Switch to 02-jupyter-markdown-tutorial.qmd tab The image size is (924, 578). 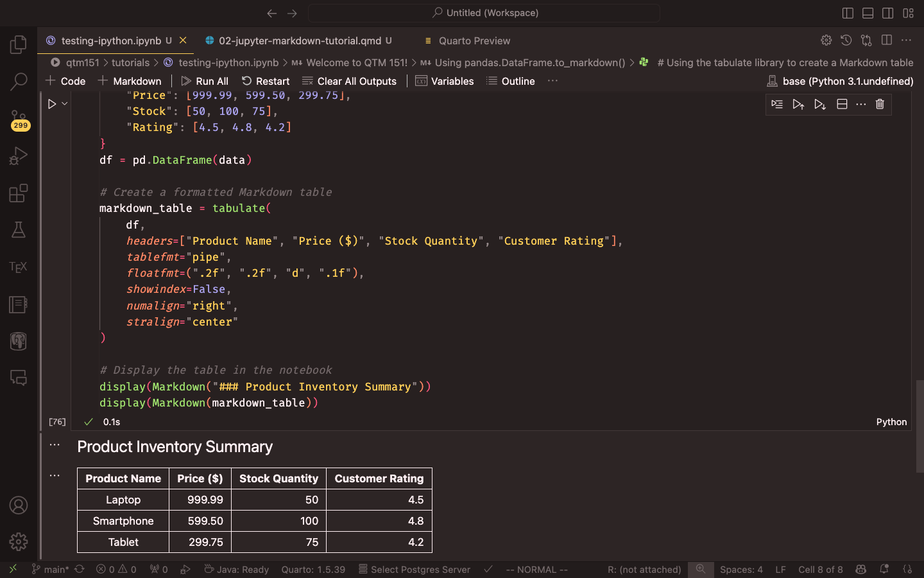[300, 40]
